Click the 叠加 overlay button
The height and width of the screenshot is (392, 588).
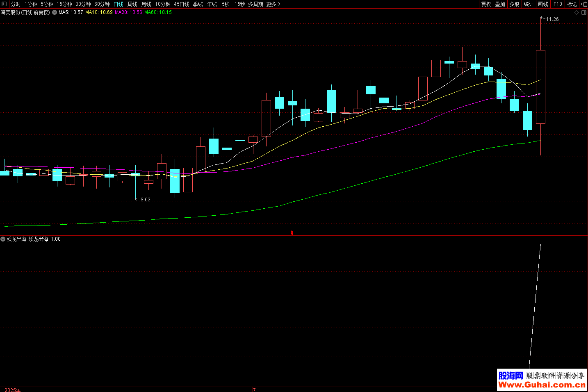pos(500,4)
